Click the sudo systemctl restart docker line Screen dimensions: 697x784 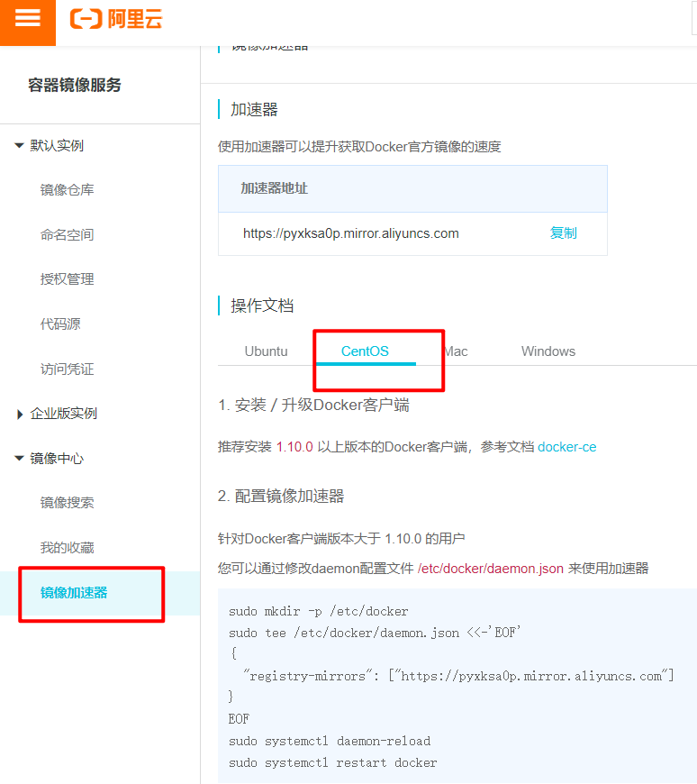coord(333,763)
